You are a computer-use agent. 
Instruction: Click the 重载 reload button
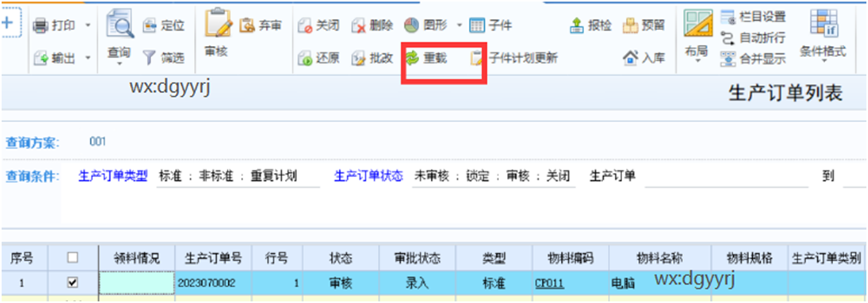426,57
